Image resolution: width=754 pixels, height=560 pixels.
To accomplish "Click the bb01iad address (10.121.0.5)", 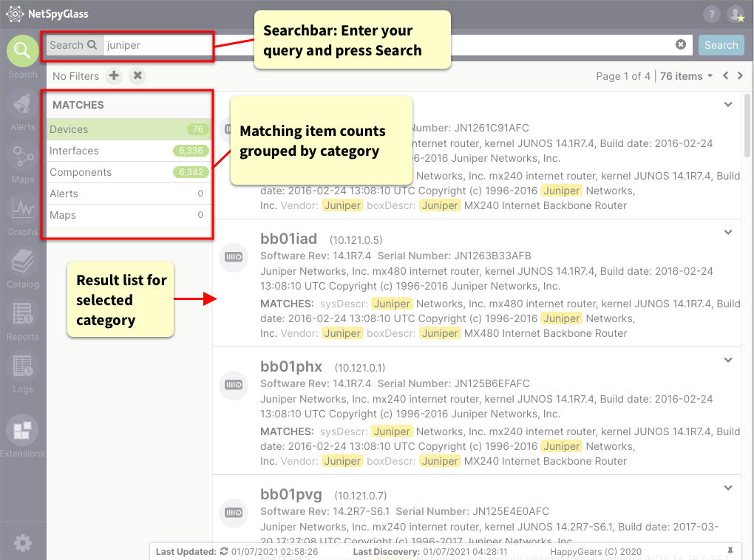I will (356, 240).
